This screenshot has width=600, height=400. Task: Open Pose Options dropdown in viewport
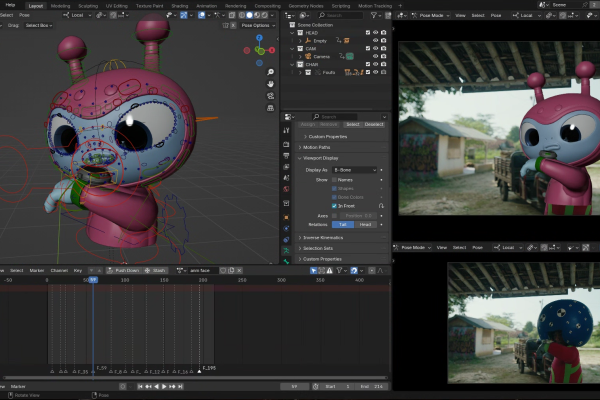[258, 25]
